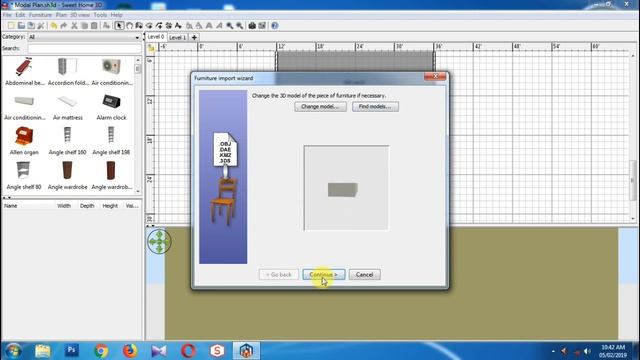Select the Add text tool
Screen dimensions: 640x360
pos(178,26)
